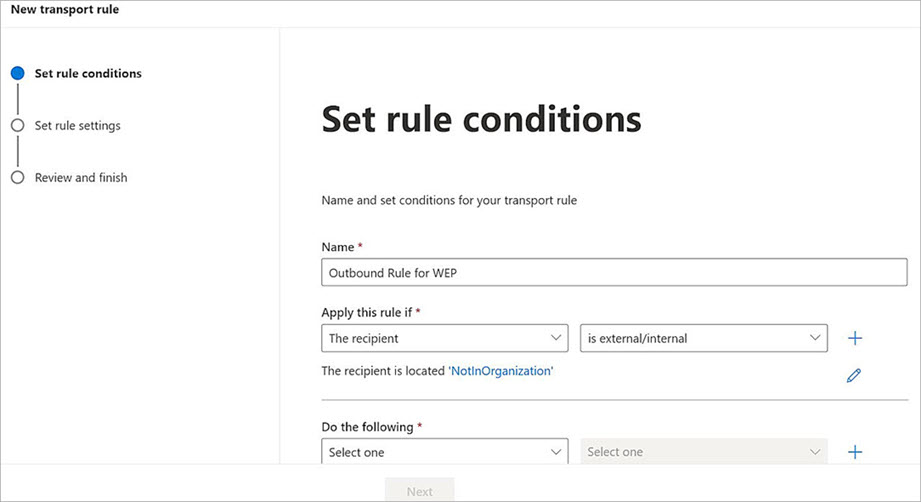Click the add condition plus icon
Viewport: 921px width, 502px height.
pyautogui.click(x=855, y=338)
